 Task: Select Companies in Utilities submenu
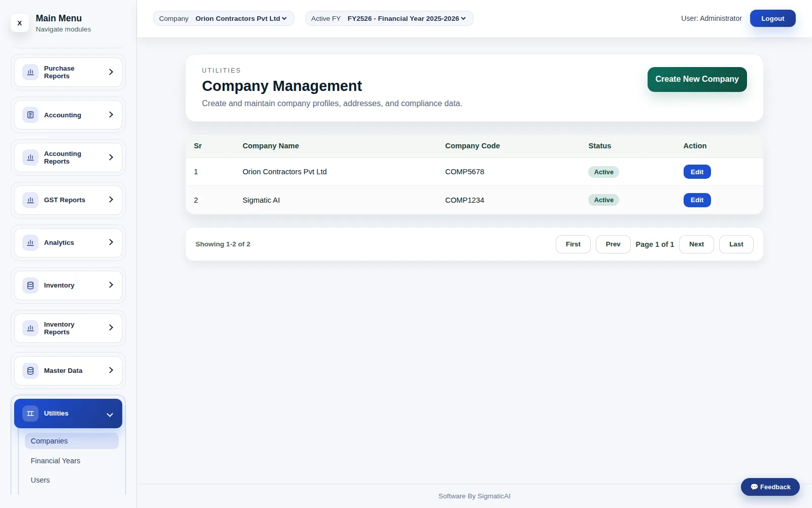[x=72, y=441]
